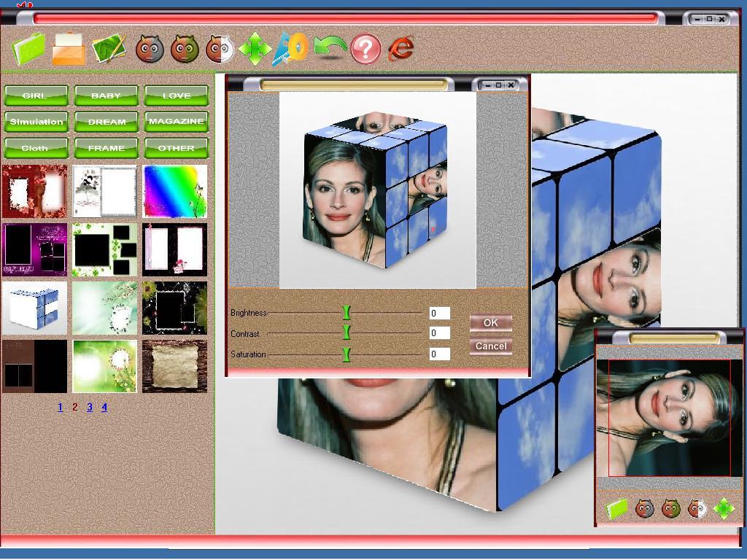Viewport: 747px width, 560px height.
Task: Click the green four-way move arrows icon
Action: point(255,49)
